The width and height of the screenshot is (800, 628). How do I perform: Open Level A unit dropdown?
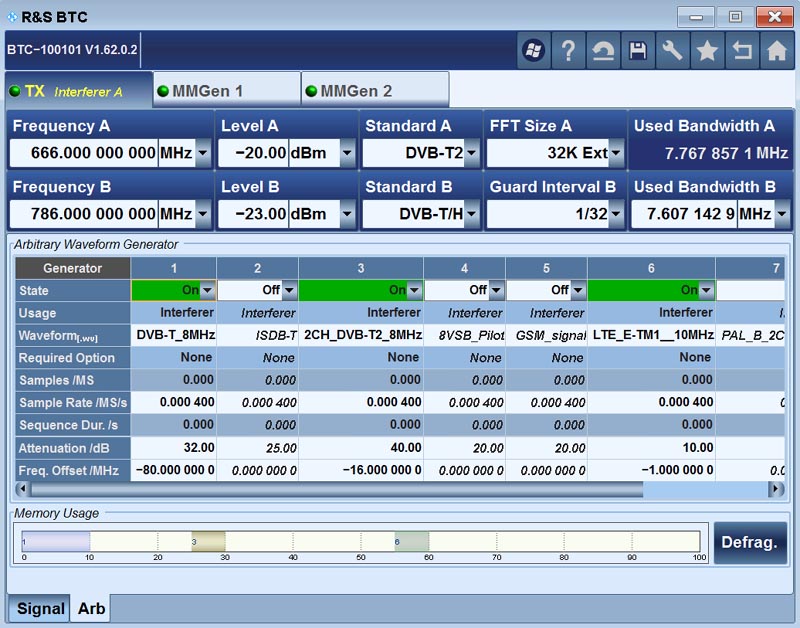pyautogui.click(x=347, y=153)
